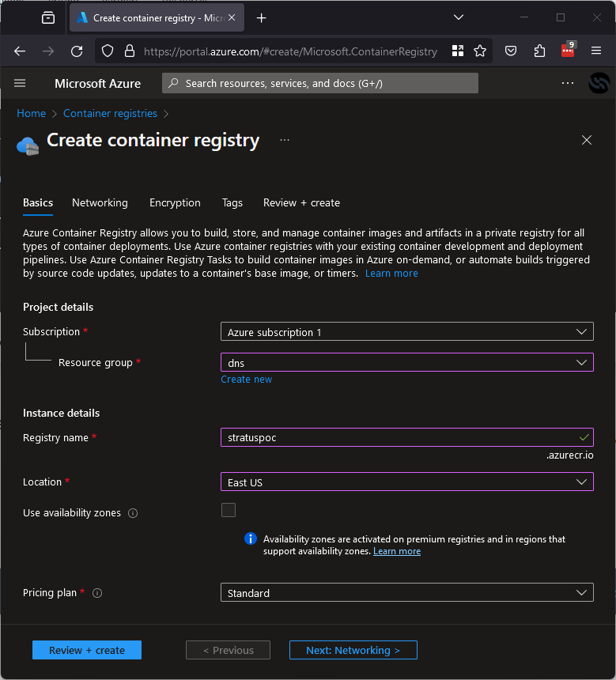
Task: Switch to the Tags tab
Action: coord(232,203)
